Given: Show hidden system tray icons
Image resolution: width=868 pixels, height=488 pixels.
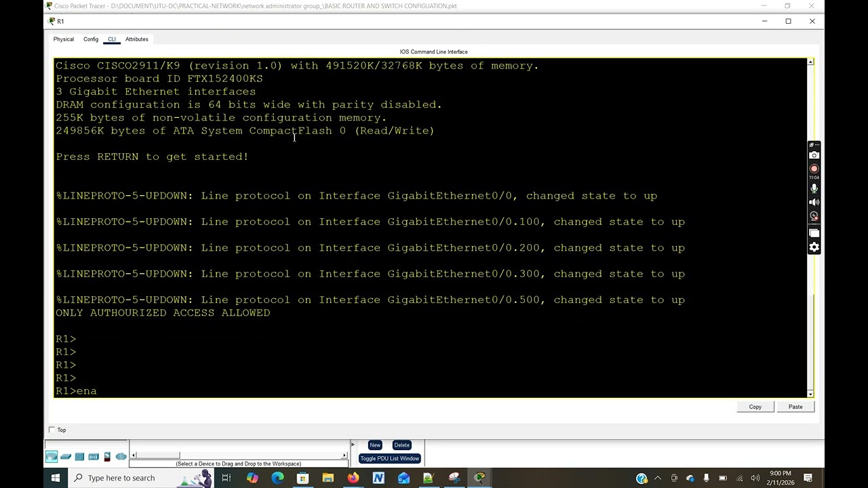Looking at the screenshot, I should click(x=658, y=479).
